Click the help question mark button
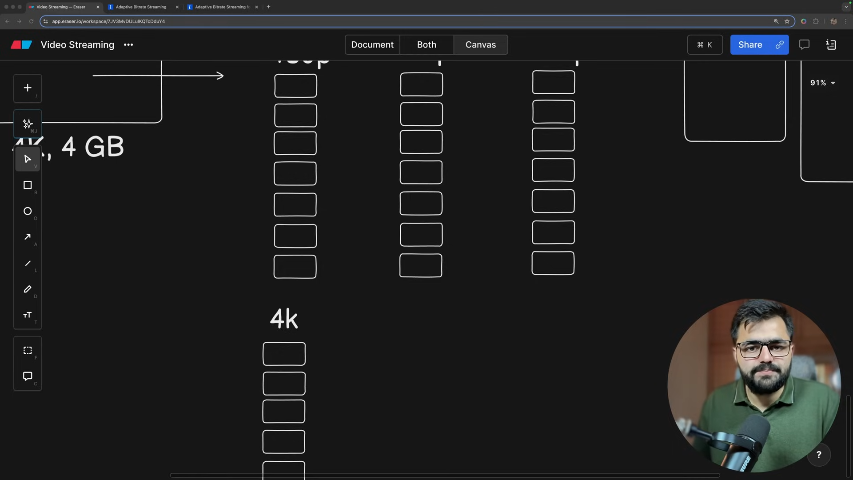The height and width of the screenshot is (480, 853). 819,455
